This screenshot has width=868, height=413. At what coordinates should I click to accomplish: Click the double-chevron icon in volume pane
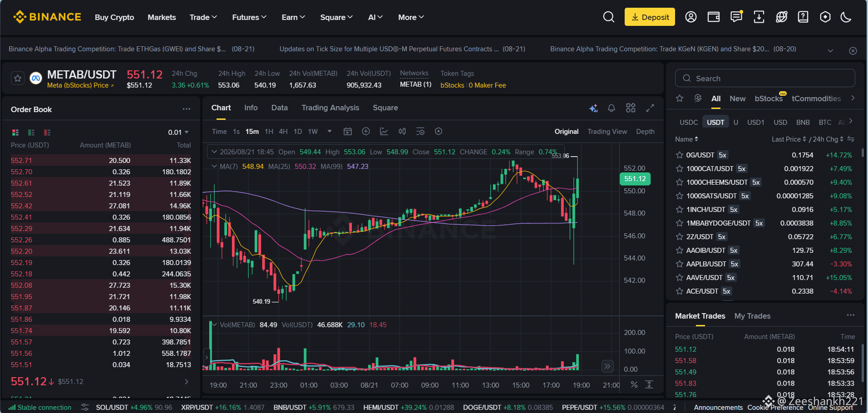[607, 366]
